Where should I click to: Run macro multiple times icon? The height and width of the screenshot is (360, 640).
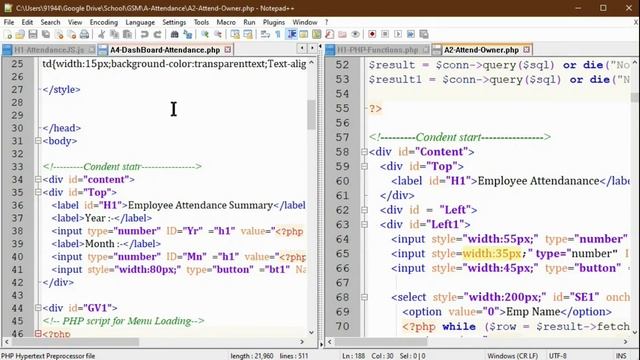coord(411,35)
